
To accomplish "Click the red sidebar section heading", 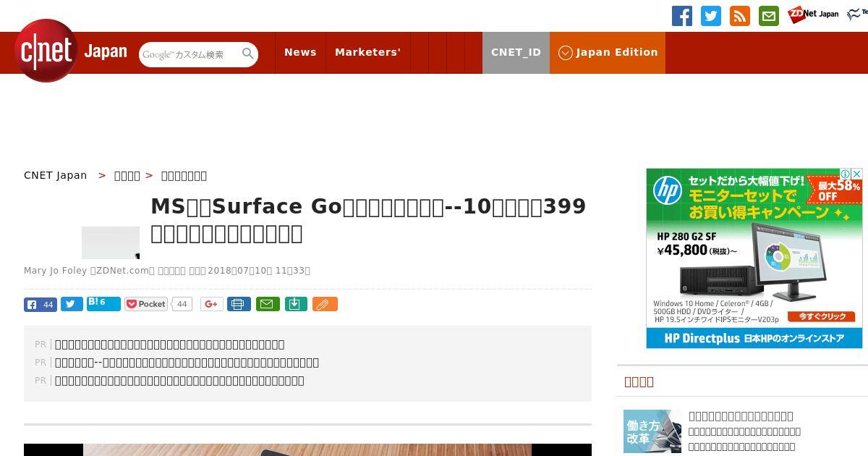I will pyautogui.click(x=639, y=381).
